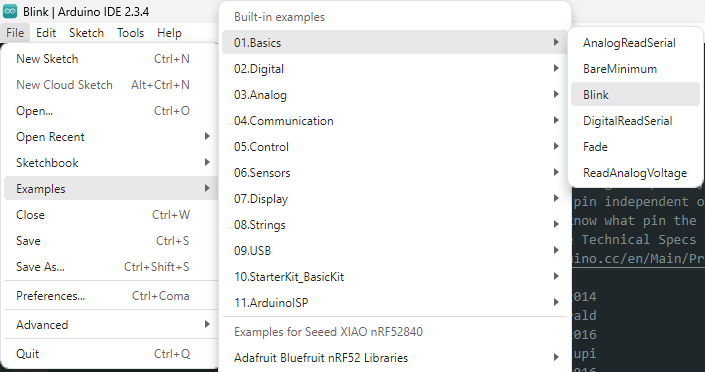
Task: Click Save in File menu
Action: click(x=111, y=241)
